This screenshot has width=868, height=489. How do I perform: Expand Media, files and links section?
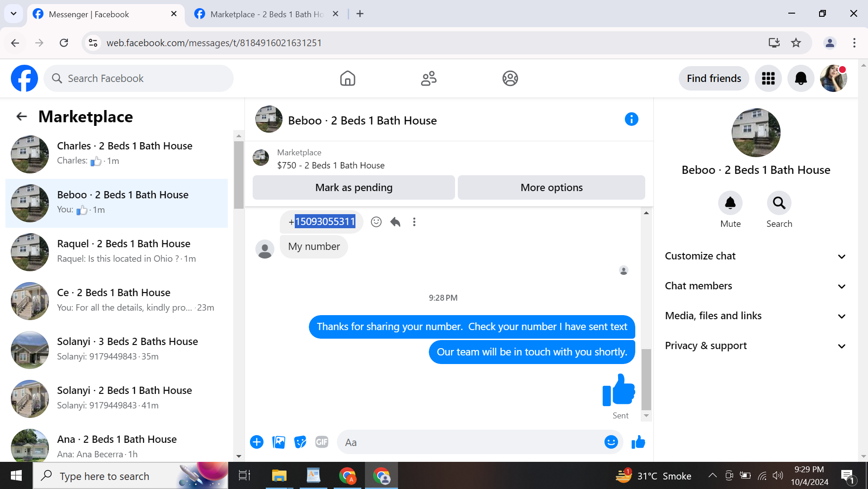(755, 316)
